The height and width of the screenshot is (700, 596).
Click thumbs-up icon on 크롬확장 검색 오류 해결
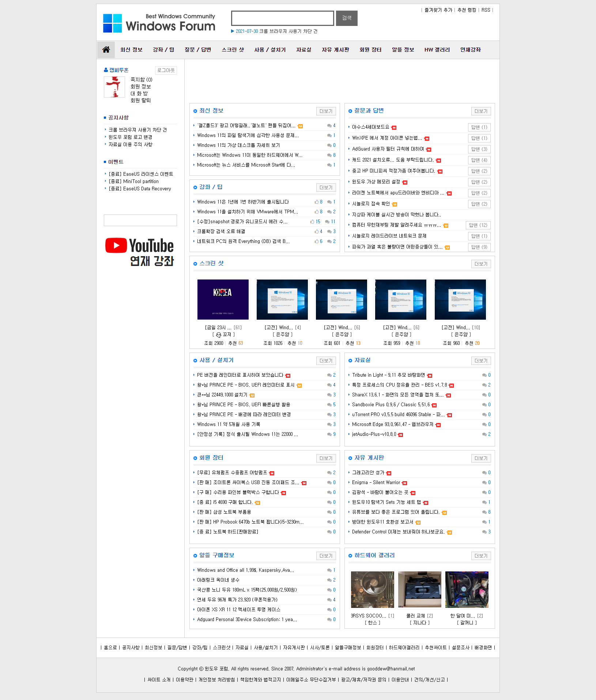point(317,231)
